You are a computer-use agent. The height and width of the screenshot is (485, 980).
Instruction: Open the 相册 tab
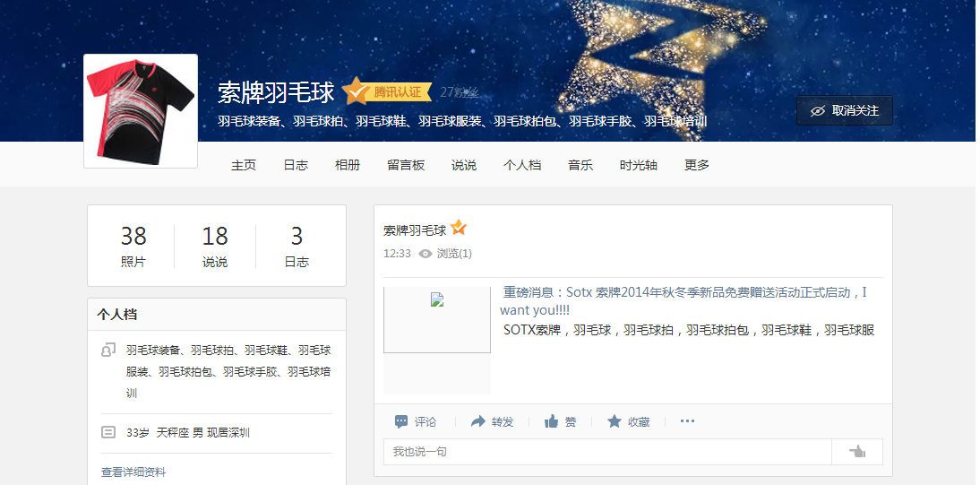(x=348, y=165)
